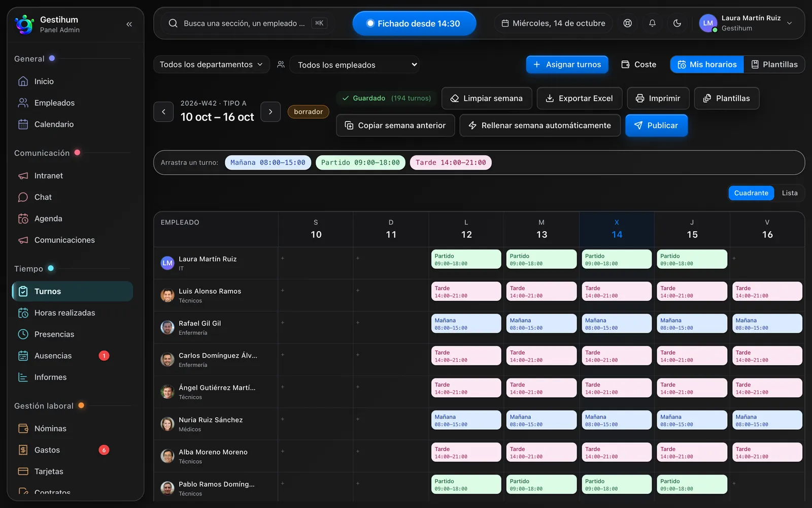Open the help lifebuoy icon

pyautogui.click(x=628, y=23)
